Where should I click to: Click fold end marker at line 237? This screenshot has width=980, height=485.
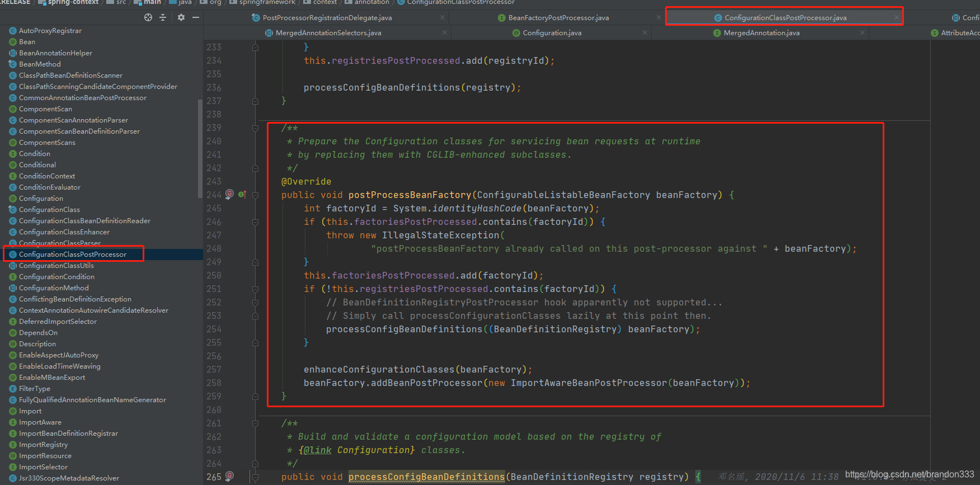point(255,101)
